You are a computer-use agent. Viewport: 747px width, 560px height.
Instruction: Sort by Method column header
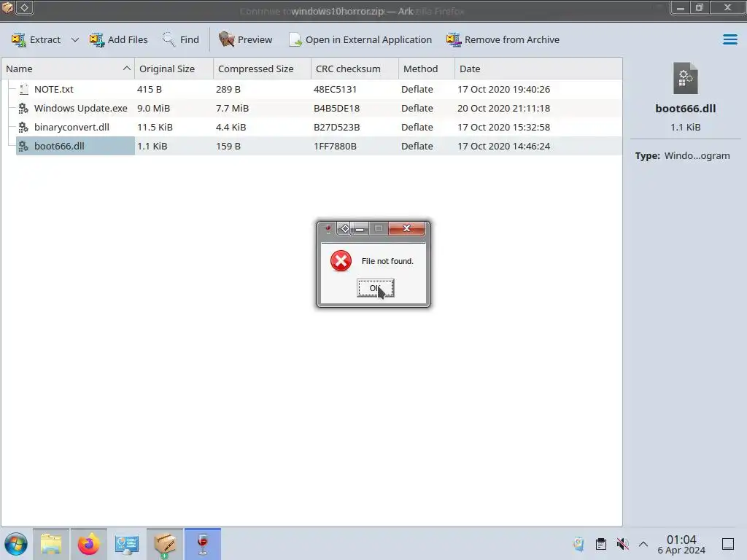click(426, 69)
